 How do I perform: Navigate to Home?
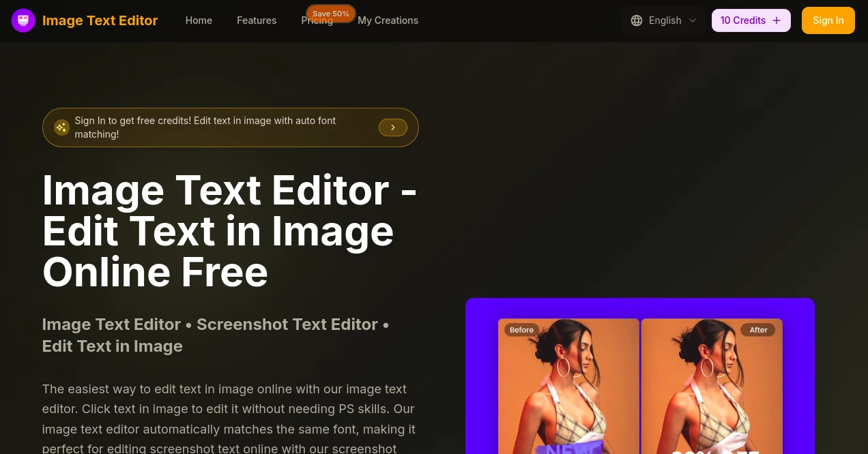[x=199, y=20]
